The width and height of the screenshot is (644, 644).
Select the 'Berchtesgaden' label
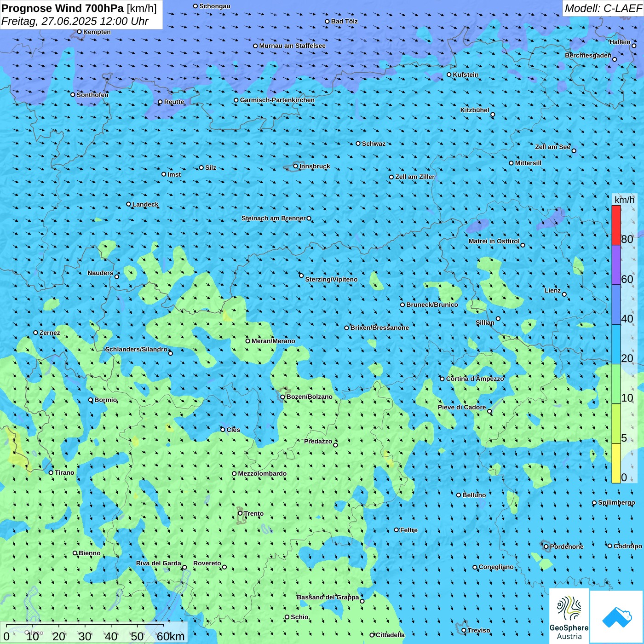point(588,55)
